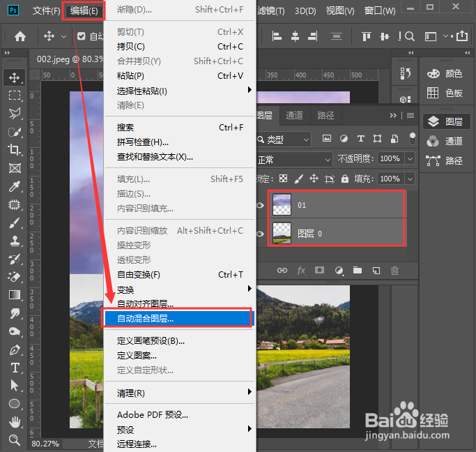
Task: Open the 通道 button in collapsed dock
Action: click(x=445, y=141)
